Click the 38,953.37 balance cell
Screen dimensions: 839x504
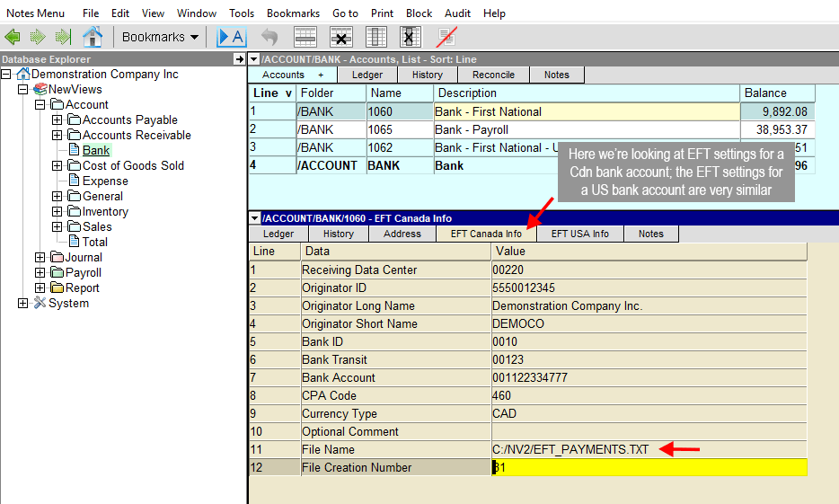pos(777,129)
